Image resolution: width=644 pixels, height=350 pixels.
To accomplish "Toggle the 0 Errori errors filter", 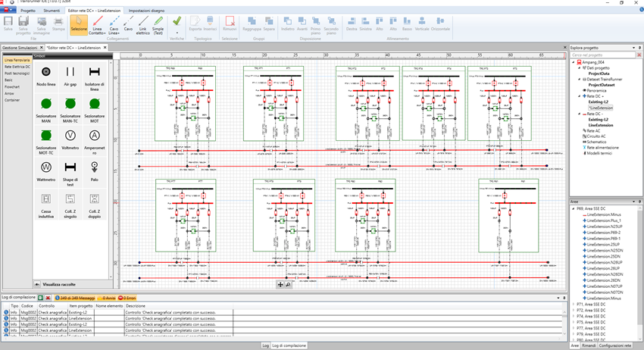I will [x=127, y=298].
